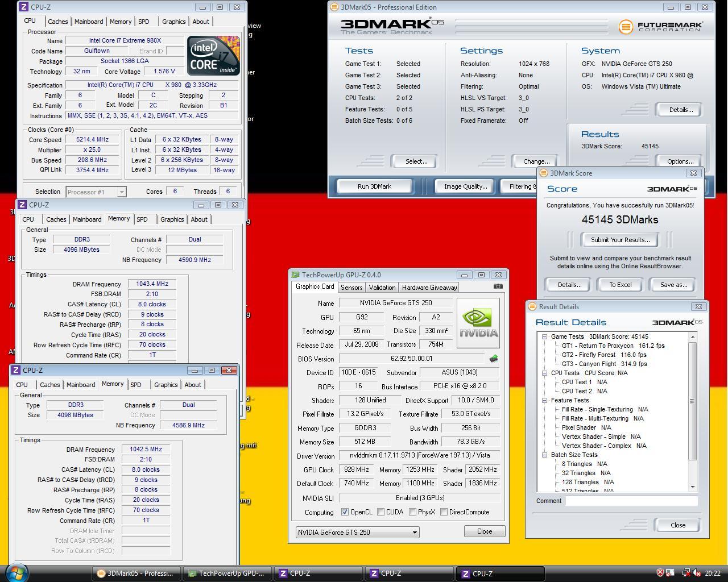Click To Excel button

click(x=621, y=285)
